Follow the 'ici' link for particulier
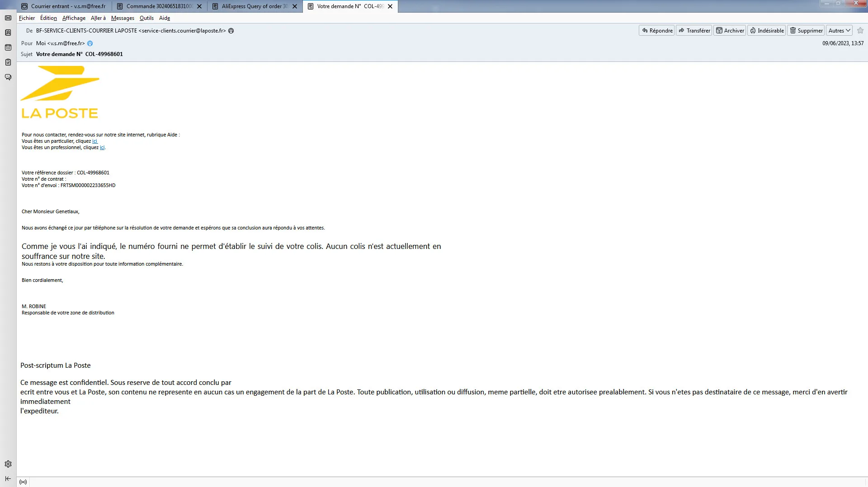This screenshot has width=868, height=487. point(95,141)
